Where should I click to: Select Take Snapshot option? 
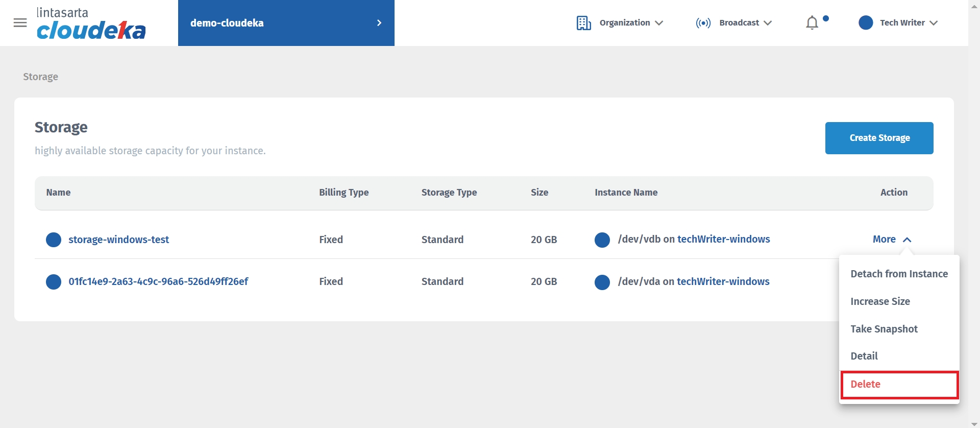[x=884, y=329]
